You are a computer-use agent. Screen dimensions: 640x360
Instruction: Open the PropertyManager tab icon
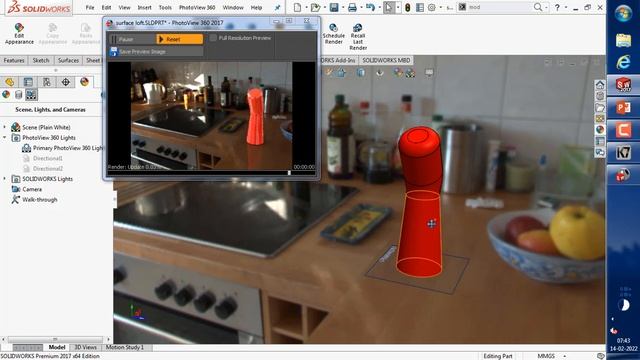coord(28,82)
